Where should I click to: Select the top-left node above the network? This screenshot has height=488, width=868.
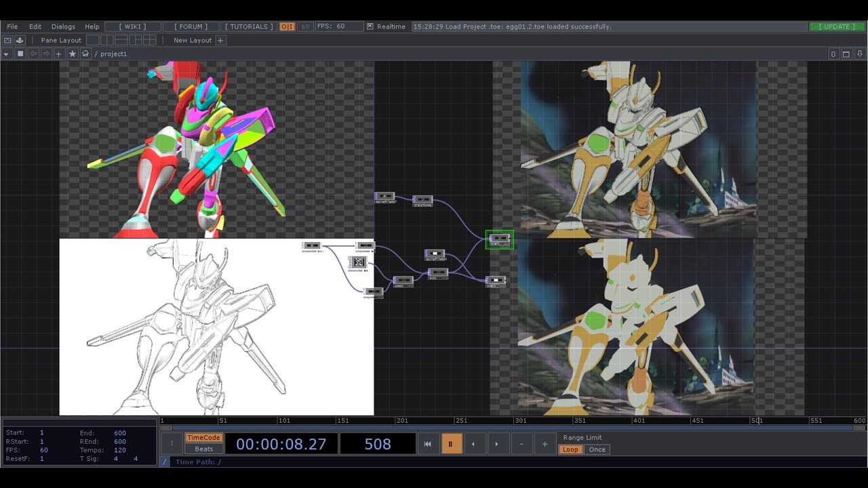384,197
